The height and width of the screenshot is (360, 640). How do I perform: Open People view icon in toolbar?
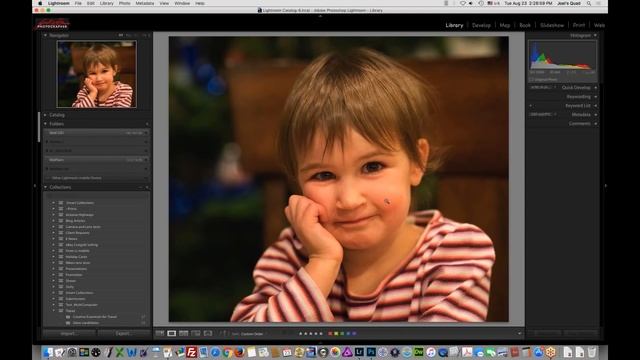pos(208,333)
